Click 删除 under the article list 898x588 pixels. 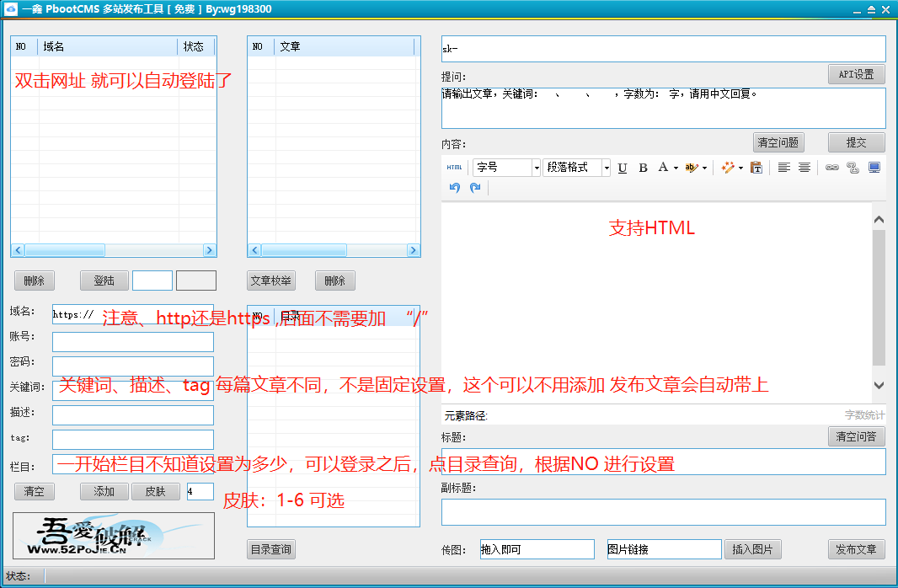coord(335,281)
